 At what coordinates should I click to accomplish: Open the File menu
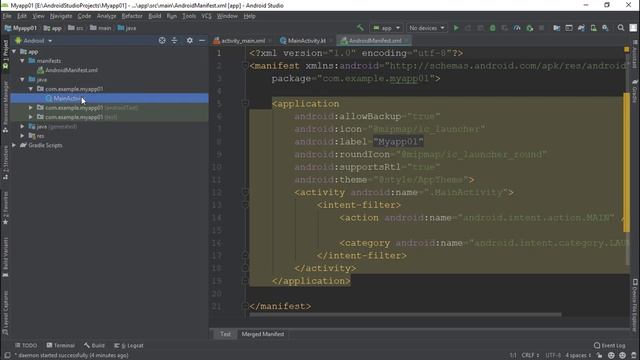point(7,16)
